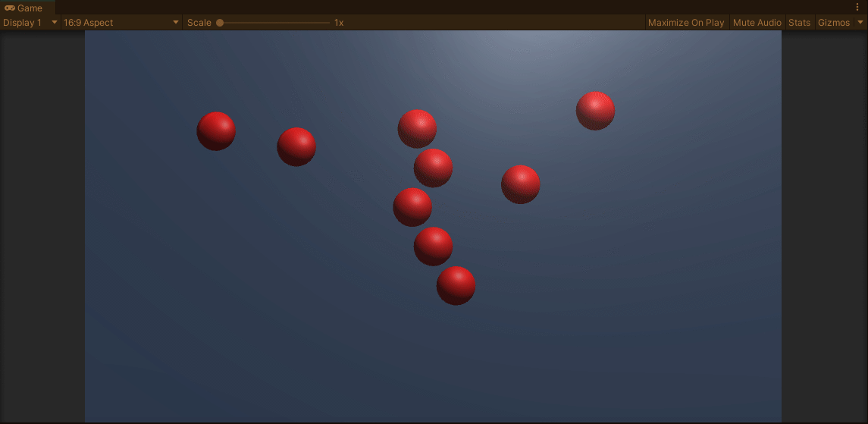
Task: Click the Scale slider handle
Action: [220, 23]
